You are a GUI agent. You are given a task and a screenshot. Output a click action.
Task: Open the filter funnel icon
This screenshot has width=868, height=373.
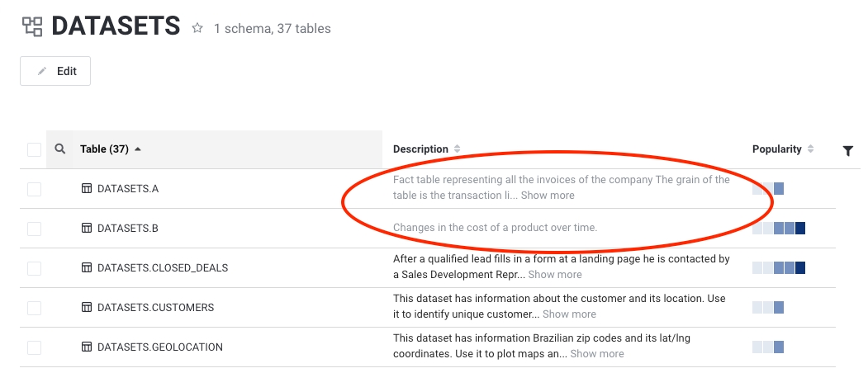click(x=847, y=150)
